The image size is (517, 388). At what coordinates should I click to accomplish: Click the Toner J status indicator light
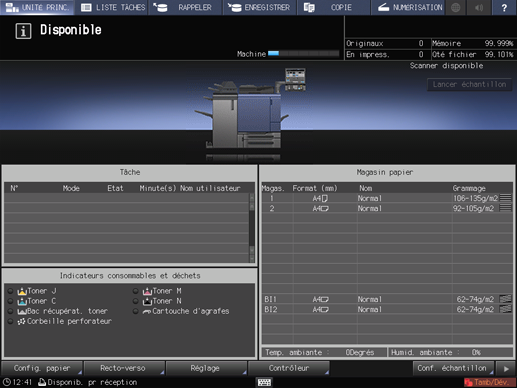point(10,291)
